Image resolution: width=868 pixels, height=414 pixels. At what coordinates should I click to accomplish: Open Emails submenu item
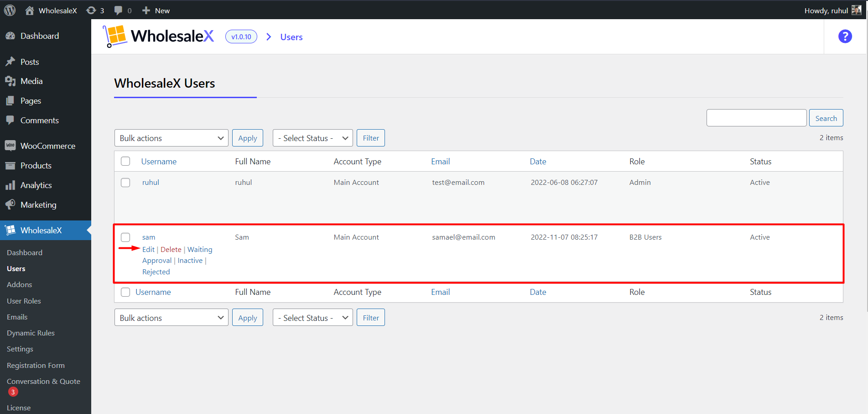coord(17,317)
